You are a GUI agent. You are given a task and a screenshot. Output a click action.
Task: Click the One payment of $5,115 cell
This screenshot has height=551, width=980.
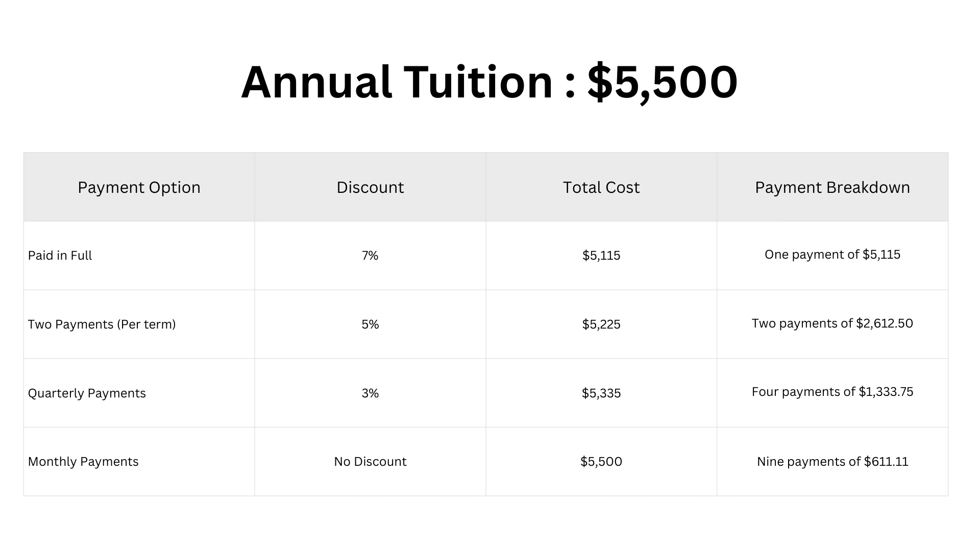[x=832, y=255]
